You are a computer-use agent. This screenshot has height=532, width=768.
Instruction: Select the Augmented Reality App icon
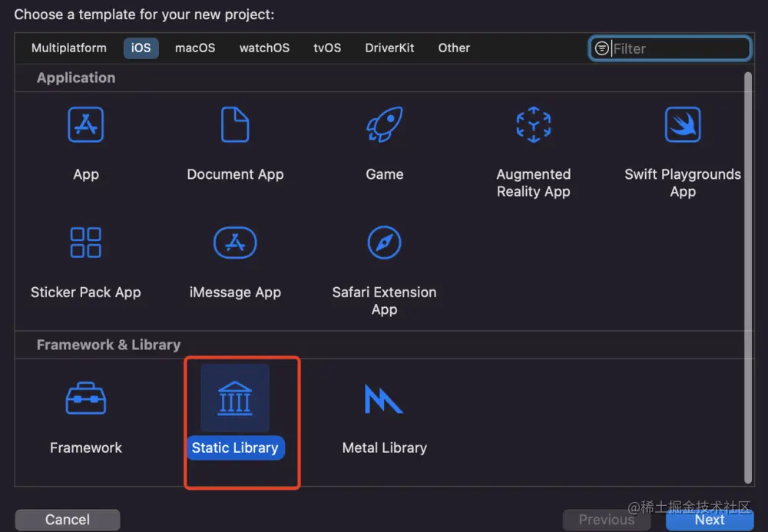tap(534, 124)
